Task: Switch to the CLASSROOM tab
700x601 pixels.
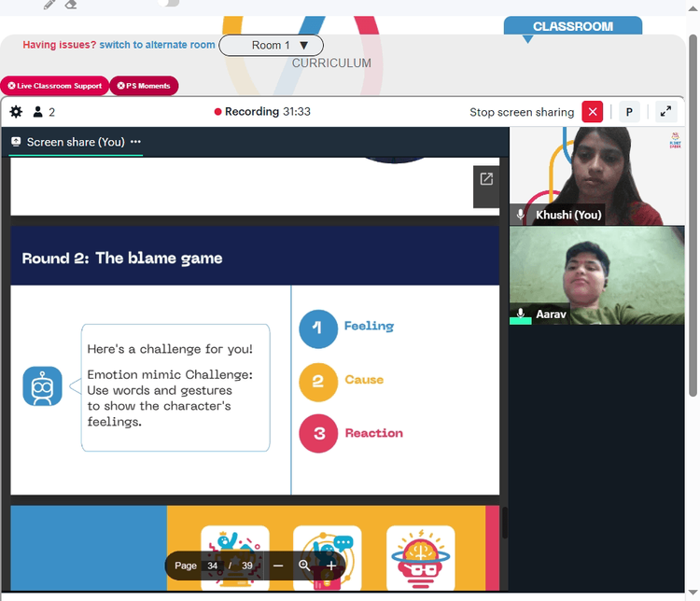Action: 573,26
